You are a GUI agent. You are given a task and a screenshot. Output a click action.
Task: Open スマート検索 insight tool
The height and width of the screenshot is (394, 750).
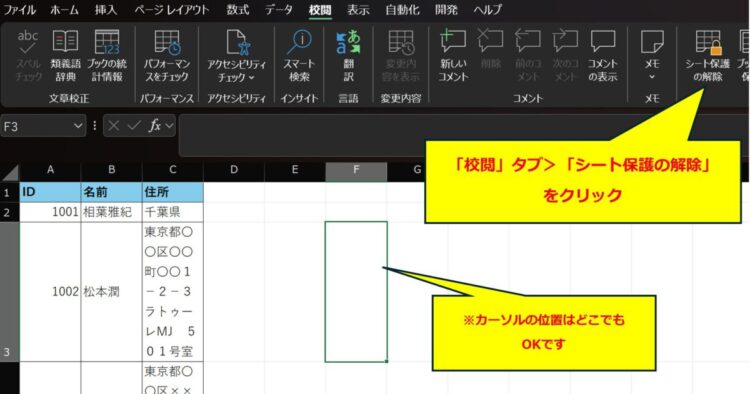click(299, 55)
